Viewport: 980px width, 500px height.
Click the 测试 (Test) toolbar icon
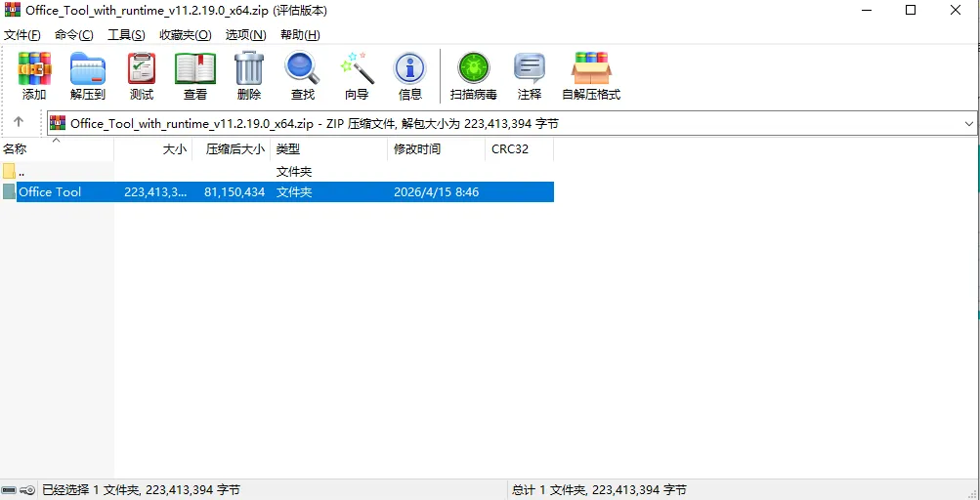pyautogui.click(x=142, y=68)
